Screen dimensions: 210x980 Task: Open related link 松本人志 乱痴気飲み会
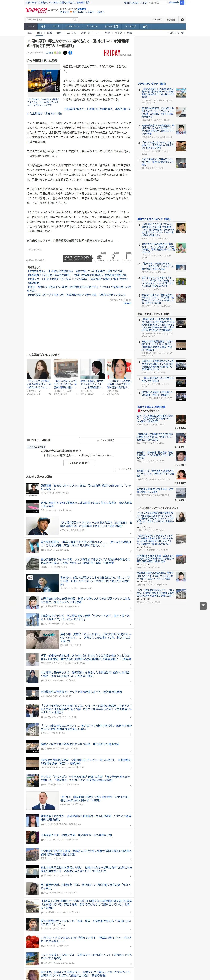click(76, 294)
